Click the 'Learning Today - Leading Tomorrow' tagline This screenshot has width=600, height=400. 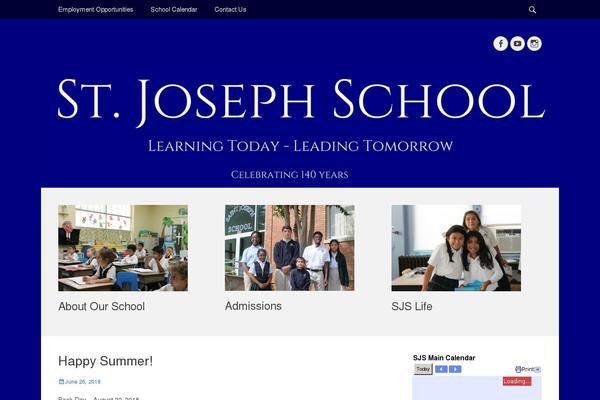point(300,146)
